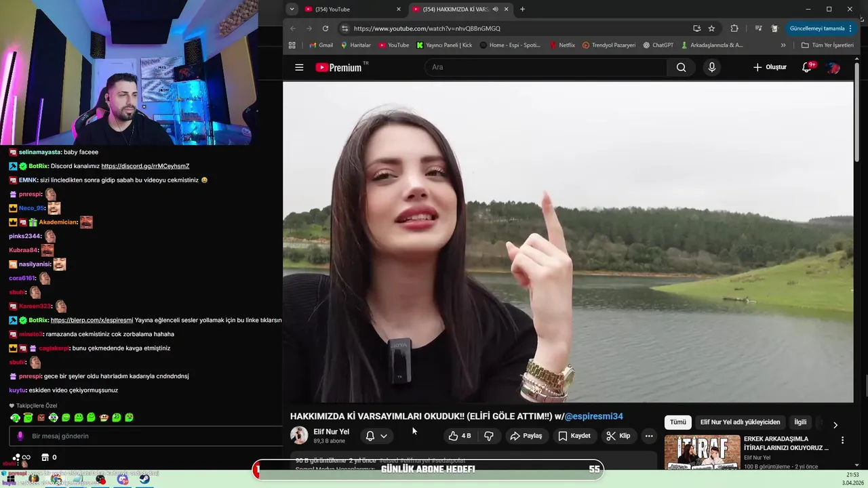
Task: Click the Kaydet save button
Action: 574,436
